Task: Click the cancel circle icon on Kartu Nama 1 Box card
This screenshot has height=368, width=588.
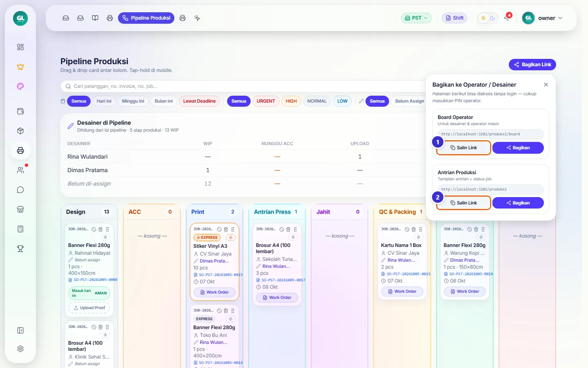Action: 407,229
